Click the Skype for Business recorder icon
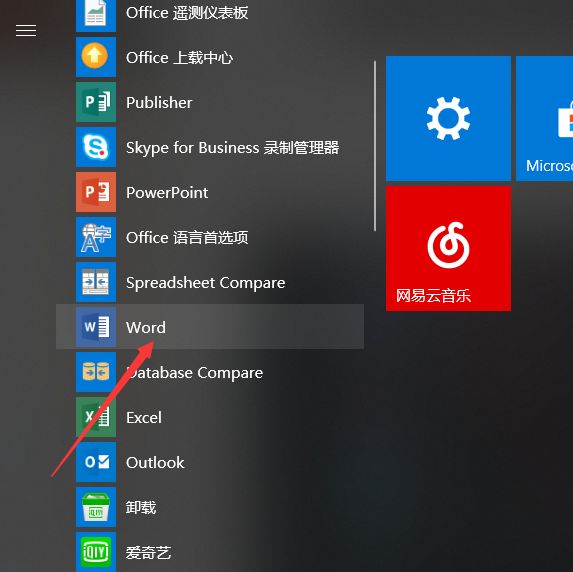Viewport: 573px width, 572px height. (x=96, y=147)
